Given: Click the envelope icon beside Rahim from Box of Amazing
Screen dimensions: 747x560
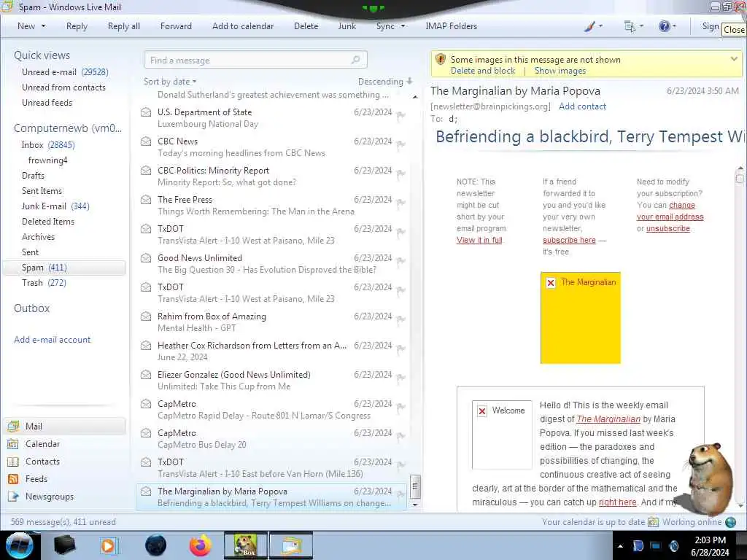Looking at the screenshot, I should tap(146, 316).
